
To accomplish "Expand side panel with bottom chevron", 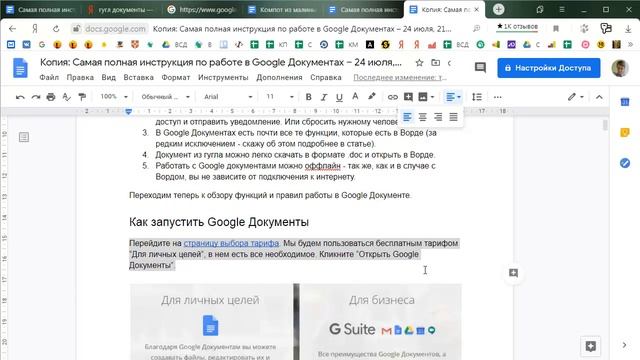I will coord(624,345).
